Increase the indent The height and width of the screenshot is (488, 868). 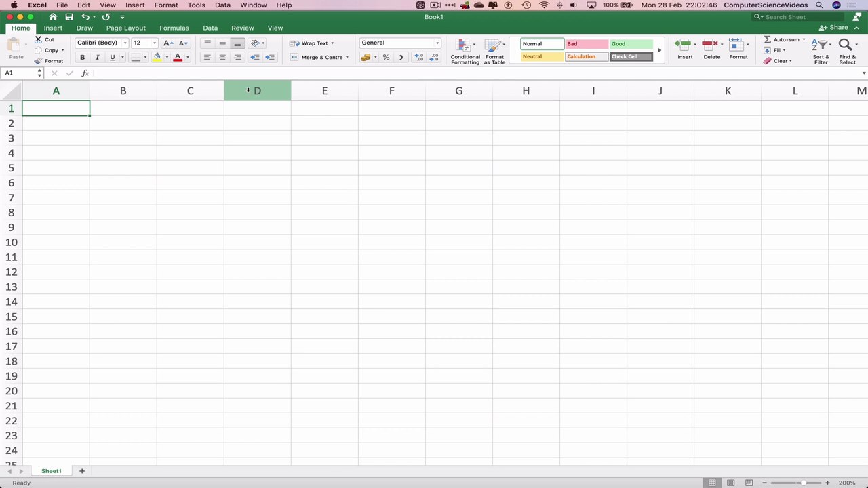pyautogui.click(x=270, y=58)
